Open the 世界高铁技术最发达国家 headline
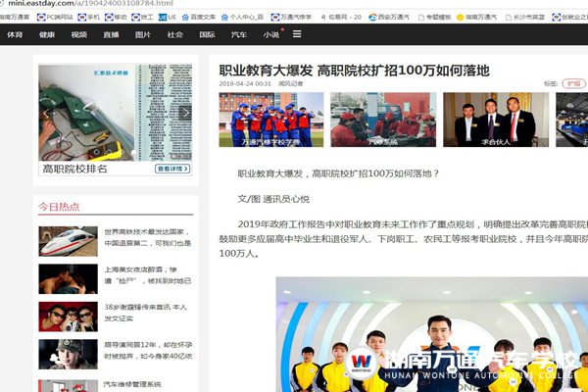 point(148,237)
